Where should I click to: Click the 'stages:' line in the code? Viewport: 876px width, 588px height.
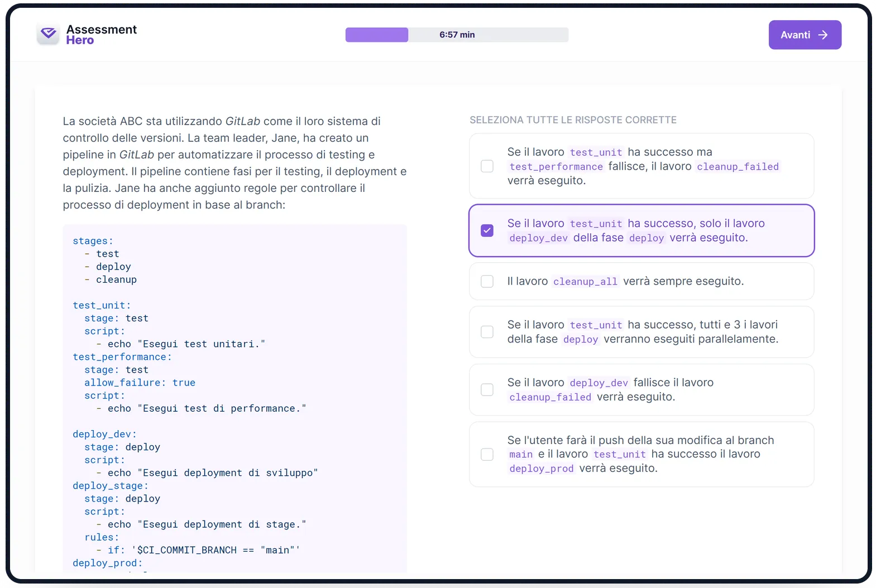[93, 241]
